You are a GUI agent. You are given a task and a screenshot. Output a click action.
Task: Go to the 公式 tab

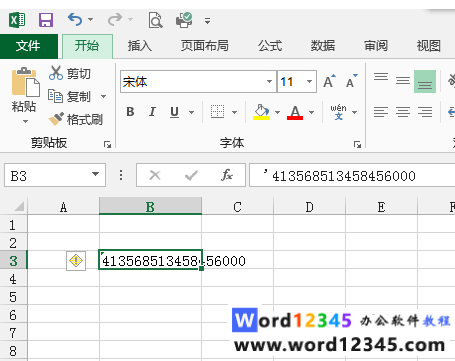click(270, 46)
